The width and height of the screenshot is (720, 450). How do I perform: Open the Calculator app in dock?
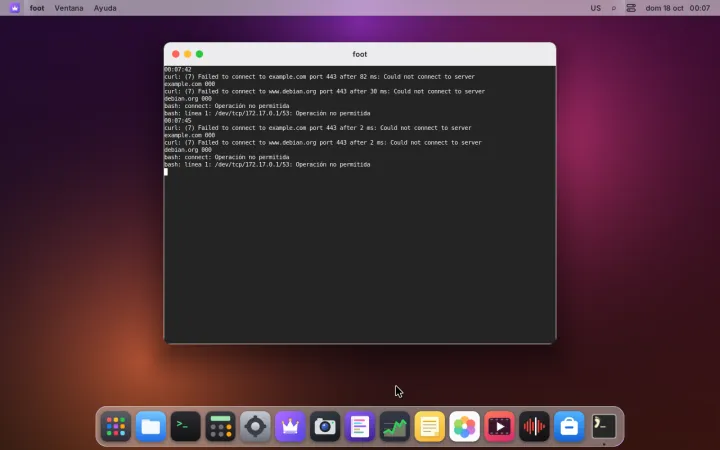[x=220, y=427]
